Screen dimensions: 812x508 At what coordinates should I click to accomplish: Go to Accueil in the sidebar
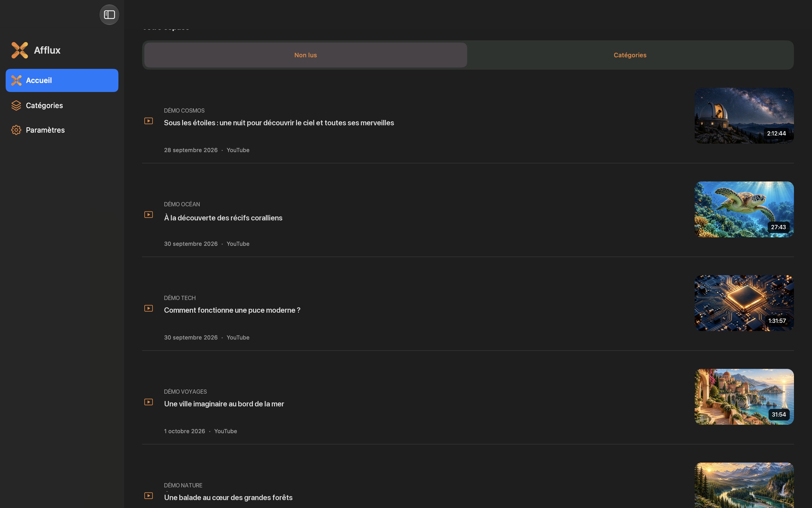62,80
